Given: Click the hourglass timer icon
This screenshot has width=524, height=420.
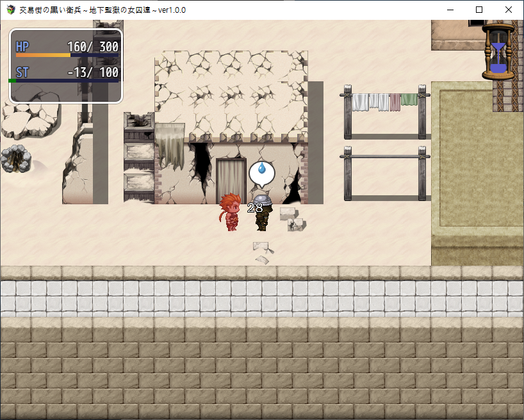Looking at the screenshot, I should 498,52.
